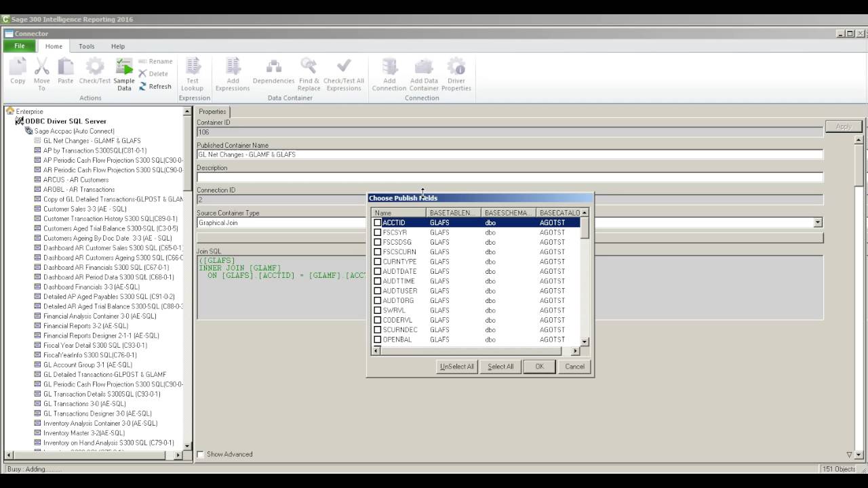Screen dimensions: 868x488
Task: Select Sage Accpac (Auto Connect) node
Action: point(74,131)
